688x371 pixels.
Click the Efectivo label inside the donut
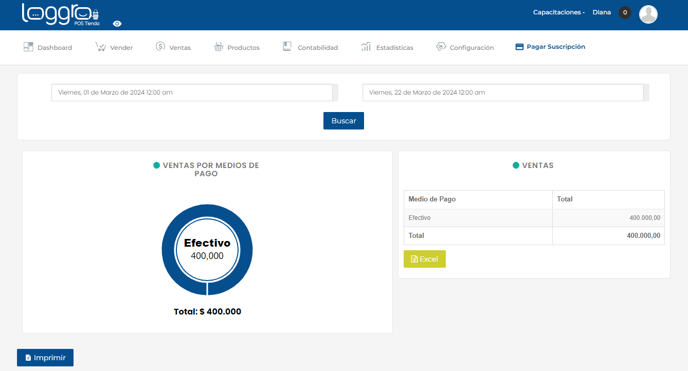207,243
